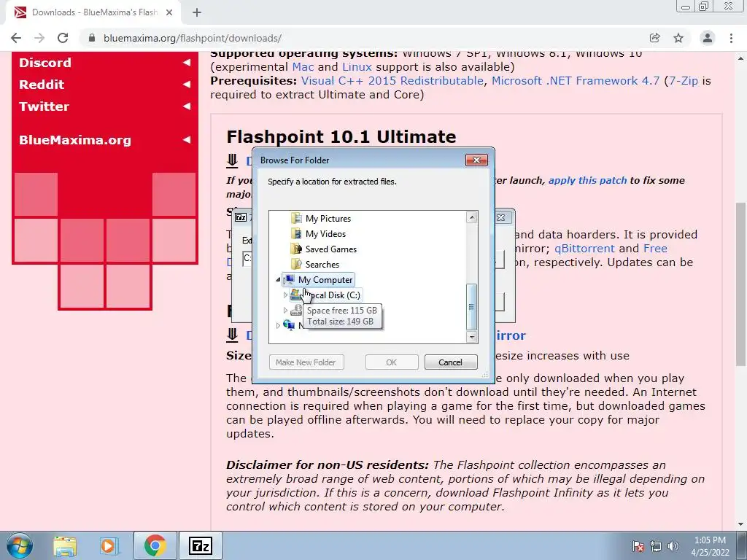Click 7-Zip icon in taskbar
The image size is (747, 560).
coord(200,545)
